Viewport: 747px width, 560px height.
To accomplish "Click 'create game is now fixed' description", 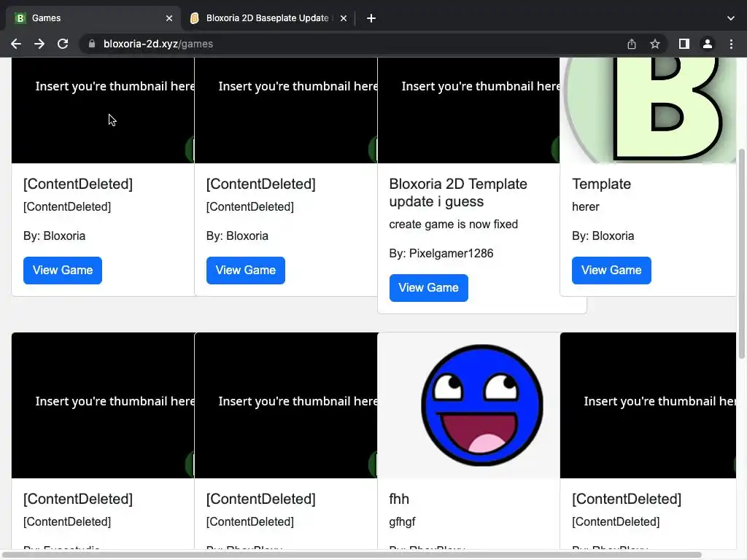I will coord(453,225).
